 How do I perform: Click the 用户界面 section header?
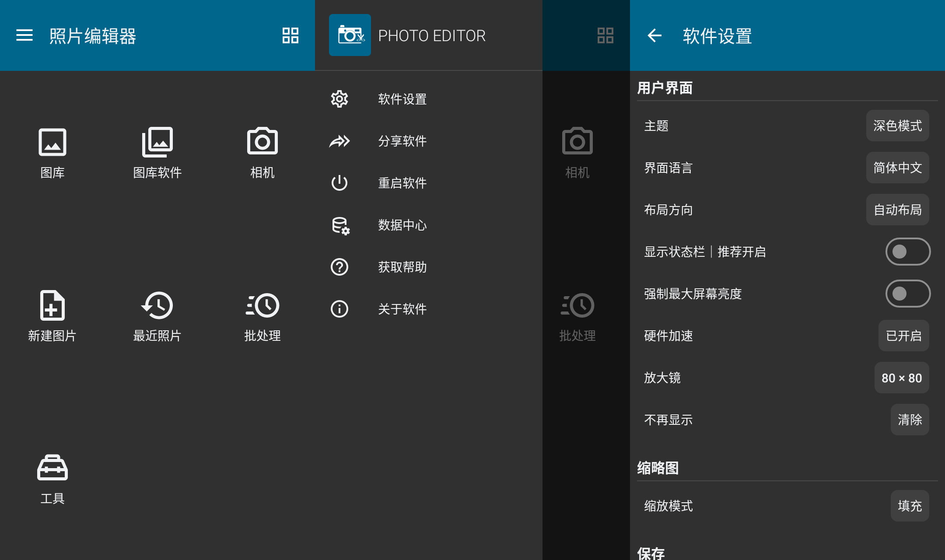[665, 88]
